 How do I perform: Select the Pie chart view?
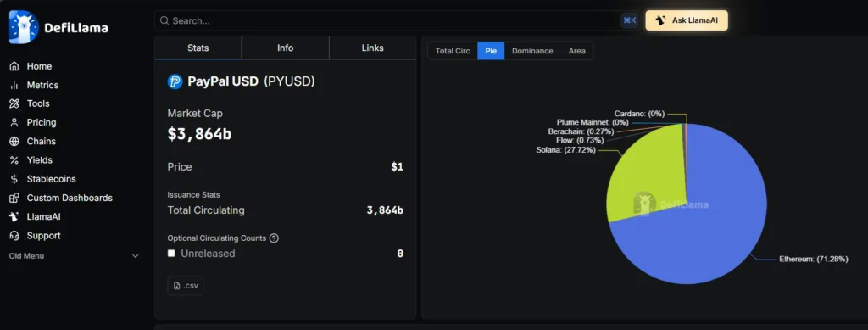click(x=491, y=51)
